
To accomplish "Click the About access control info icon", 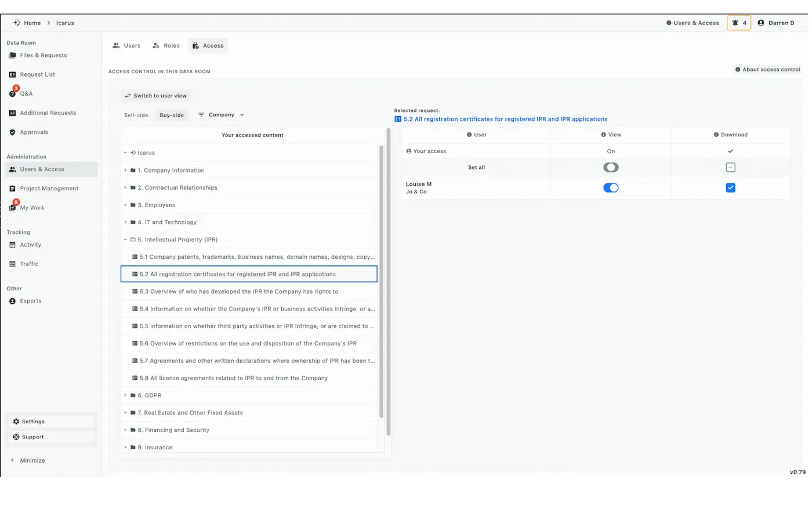I will coord(738,70).
